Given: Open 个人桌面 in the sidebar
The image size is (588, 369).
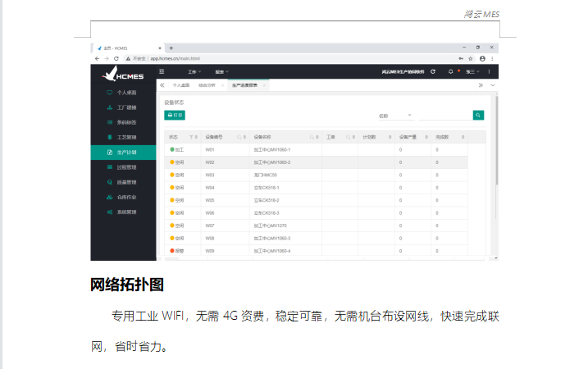Looking at the screenshot, I should (x=125, y=93).
